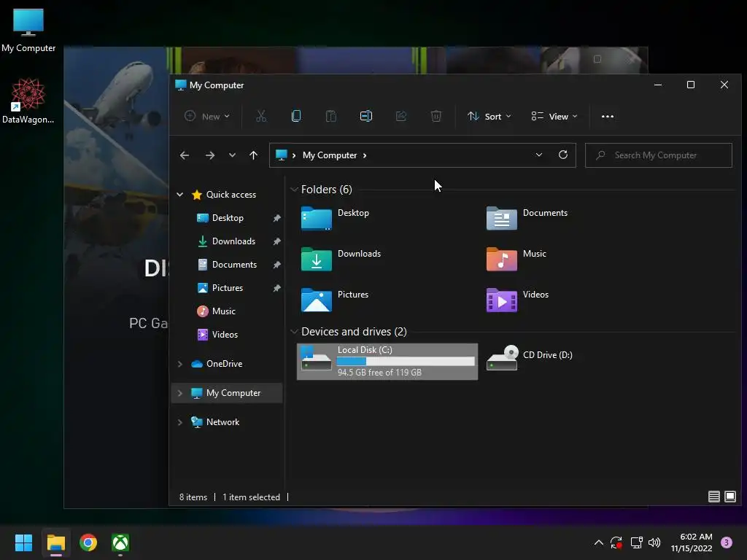Click the '8 items' status bar text

pyautogui.click(x=193, y=497)
